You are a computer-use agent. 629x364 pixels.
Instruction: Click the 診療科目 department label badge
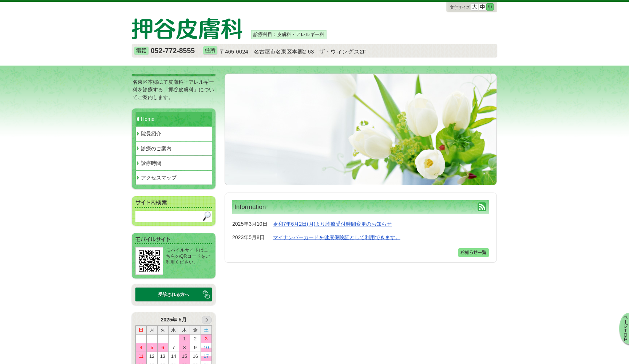pyautogui.click(x=288, y=35)
